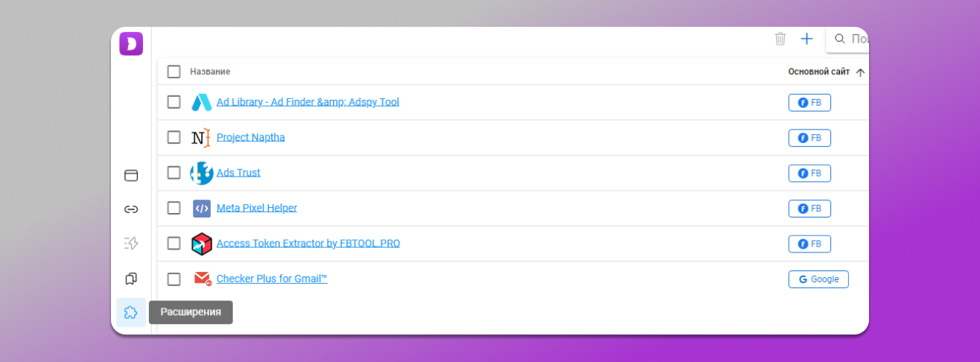Open the link-shaped proxies sidebar icon
The width and height of the screenshot is (980, 362).
coord(131,209)
